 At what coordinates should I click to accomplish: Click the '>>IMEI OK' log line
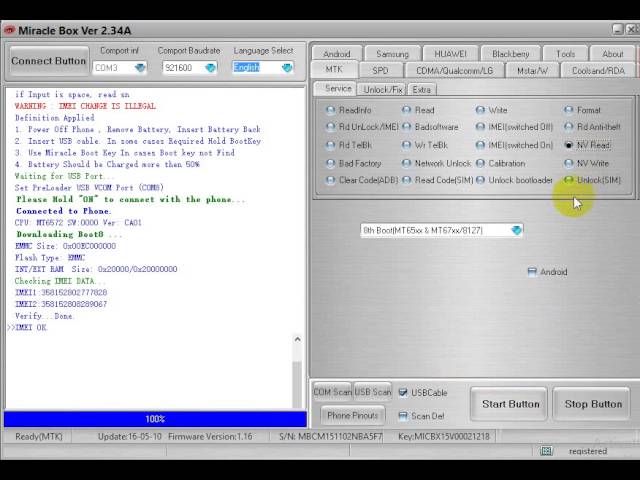(x=28, y=327)
